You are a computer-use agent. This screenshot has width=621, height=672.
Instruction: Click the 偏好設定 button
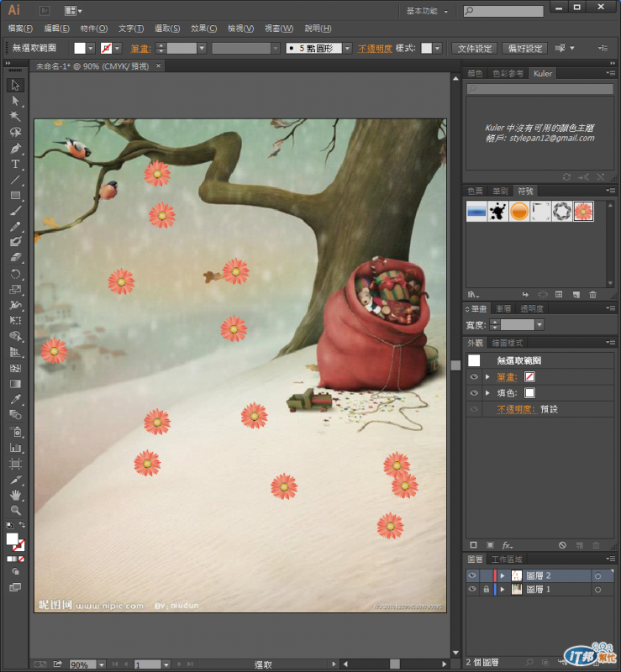tap(525, 49)
